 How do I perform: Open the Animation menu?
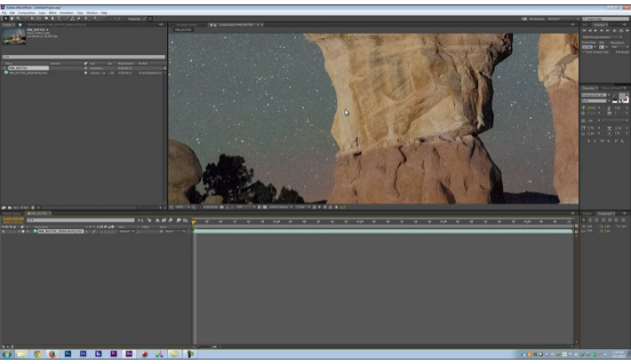click(67, 12)
